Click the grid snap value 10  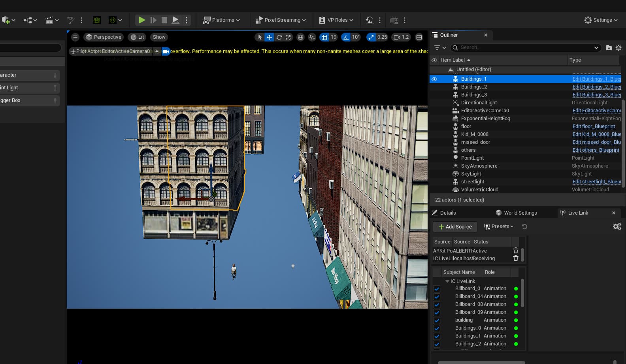334,37
